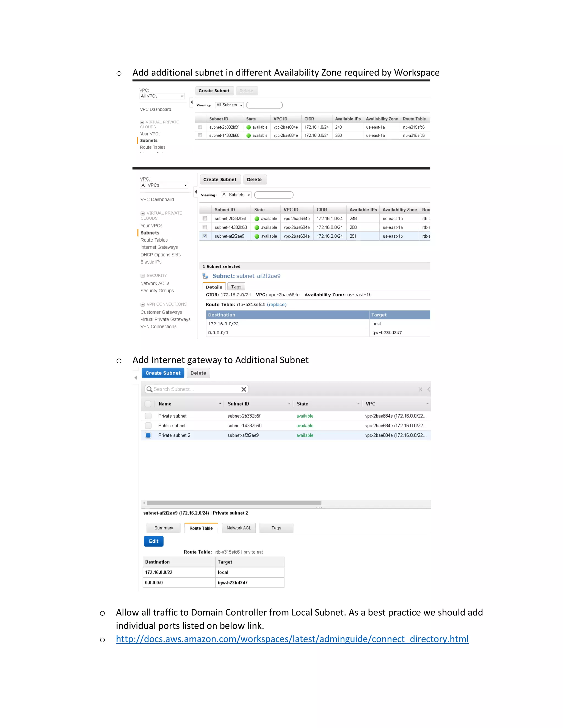Open Customer Gateways in the sidebar
Image resolution: width=563 pixels, height=728 pixels.
point(161,312)
